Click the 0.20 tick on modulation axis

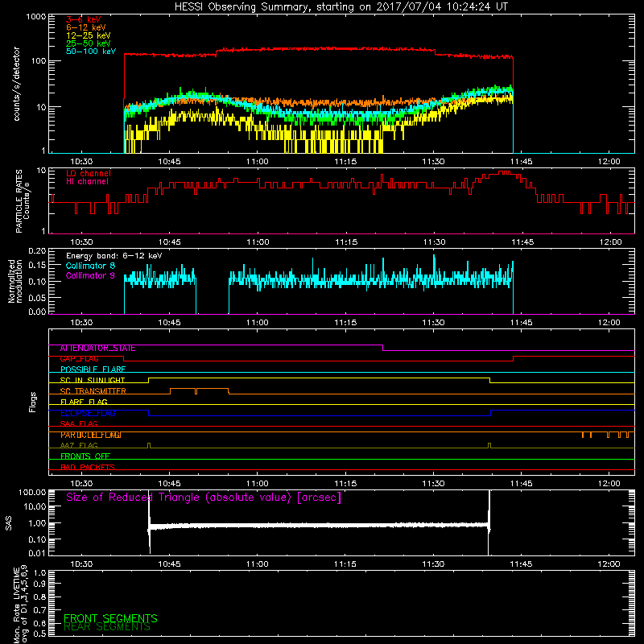pyautogui.click(x=37, y=251)
